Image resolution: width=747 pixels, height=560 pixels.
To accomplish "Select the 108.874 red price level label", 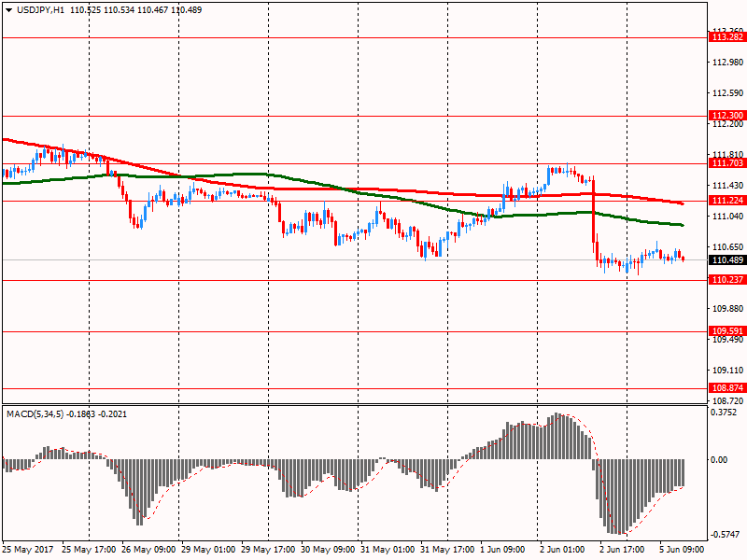I will click(727, 388).
